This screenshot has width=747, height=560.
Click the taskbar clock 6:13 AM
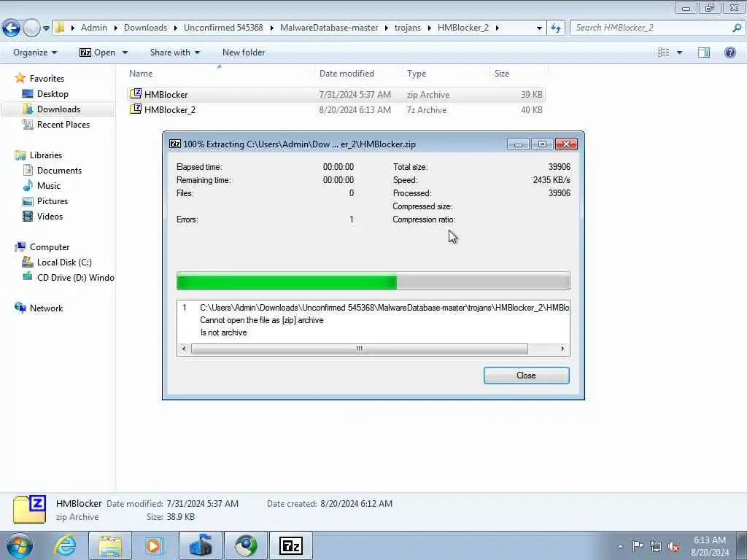[709, 540]
